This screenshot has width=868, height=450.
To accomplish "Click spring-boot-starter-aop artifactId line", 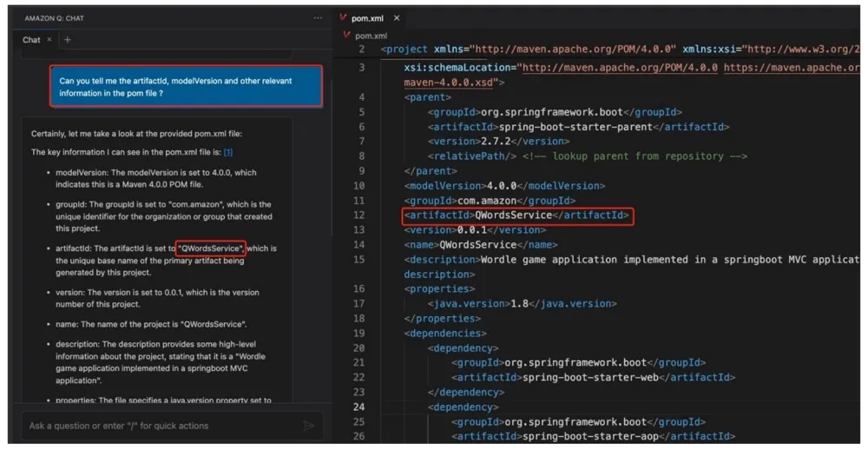I will click(594, 436).
